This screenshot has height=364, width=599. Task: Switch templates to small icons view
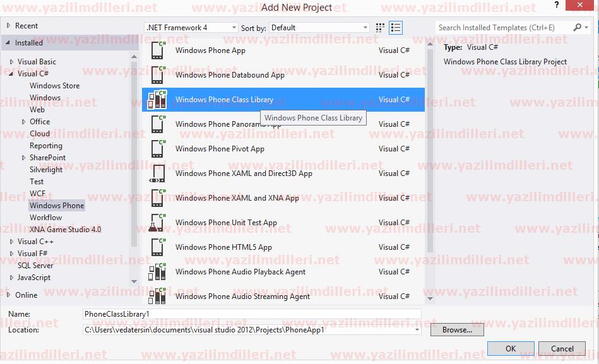pos(380,28)
